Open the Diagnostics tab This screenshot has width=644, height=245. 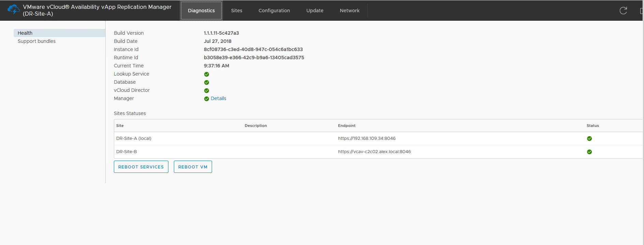tap(201, 11)
